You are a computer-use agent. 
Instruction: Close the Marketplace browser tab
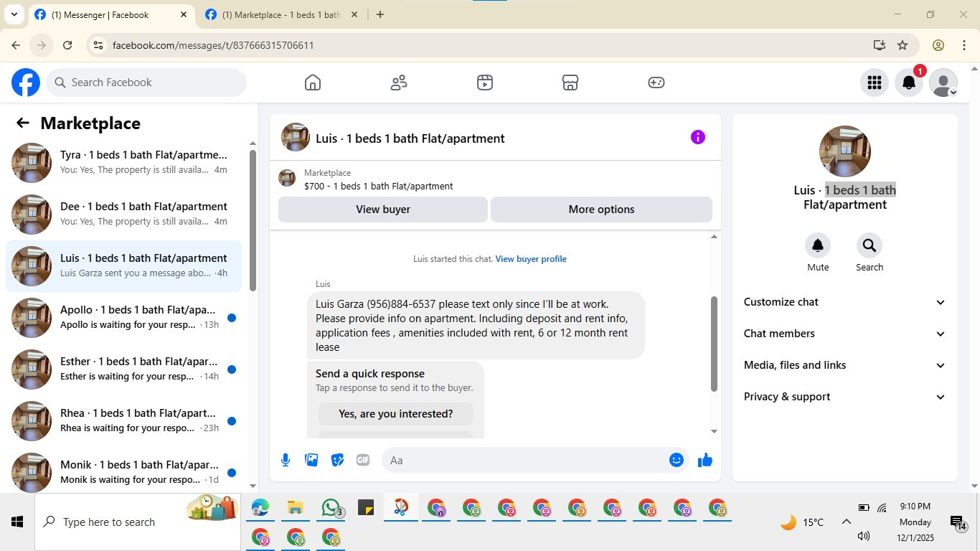click(354, 14)
